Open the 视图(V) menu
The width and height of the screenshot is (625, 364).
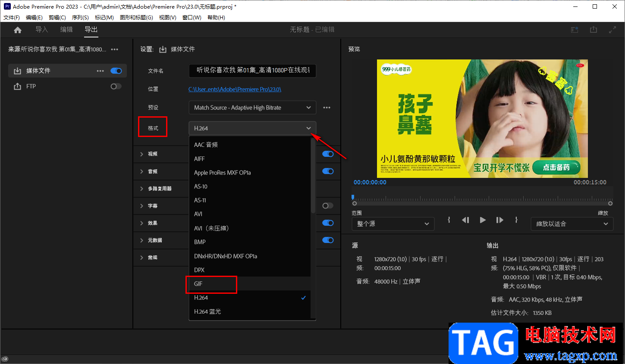coord(167,18)
